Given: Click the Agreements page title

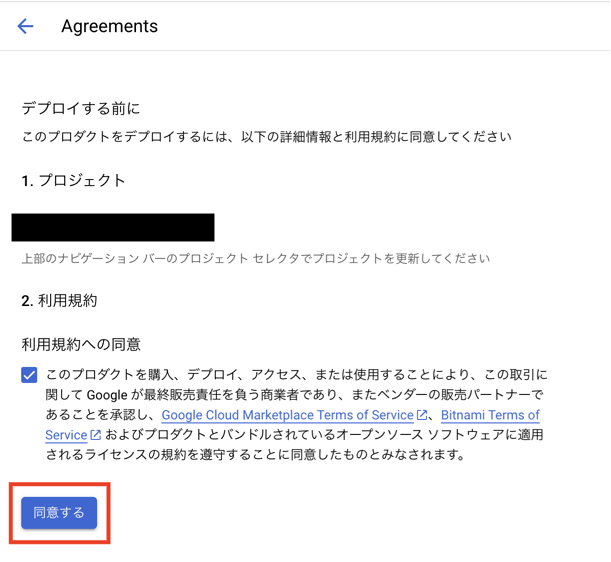Looking at the screenshot, I should [109, 27].
